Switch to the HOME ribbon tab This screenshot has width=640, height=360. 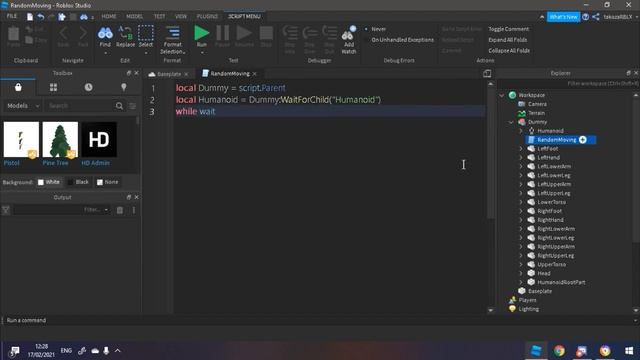(109, 16)
